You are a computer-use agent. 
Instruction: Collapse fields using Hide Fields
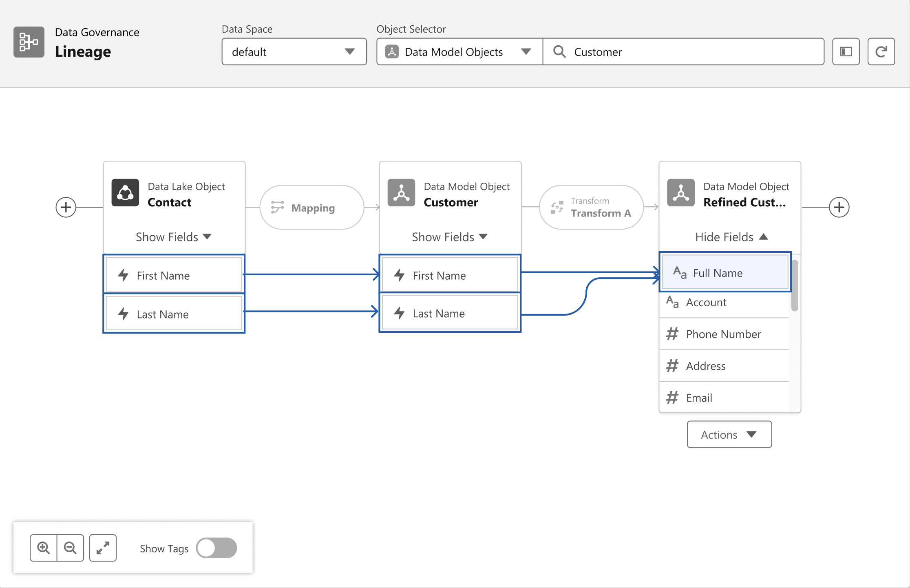pos(731,237)
